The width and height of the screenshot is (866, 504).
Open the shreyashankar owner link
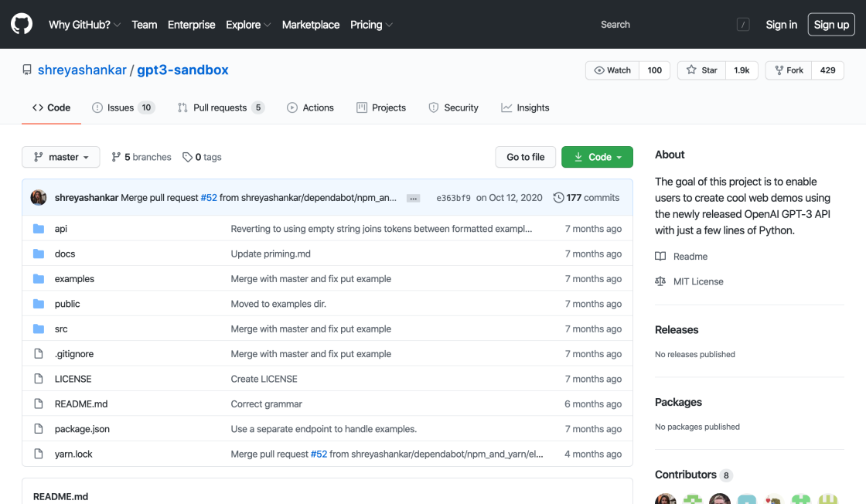click(82, 70)
